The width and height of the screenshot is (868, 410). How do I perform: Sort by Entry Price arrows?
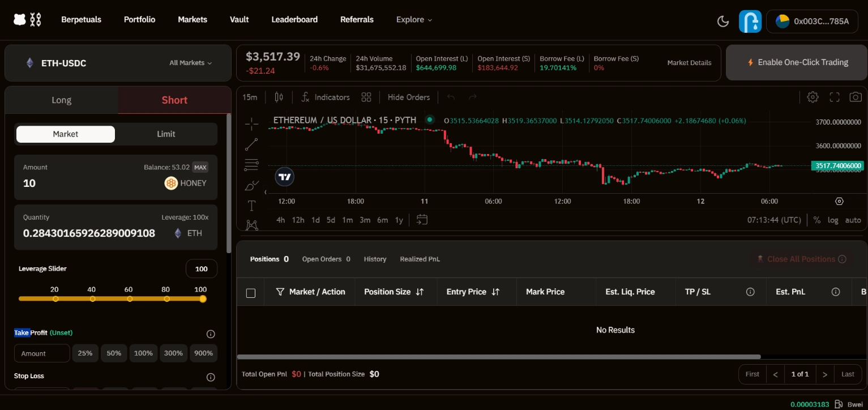[495, 292]
